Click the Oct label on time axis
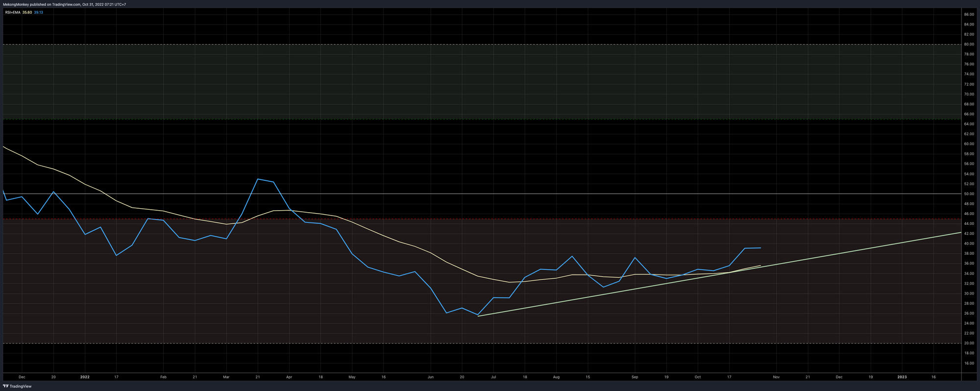The width and height of the screenshot is (980, 391). (698, 377)
